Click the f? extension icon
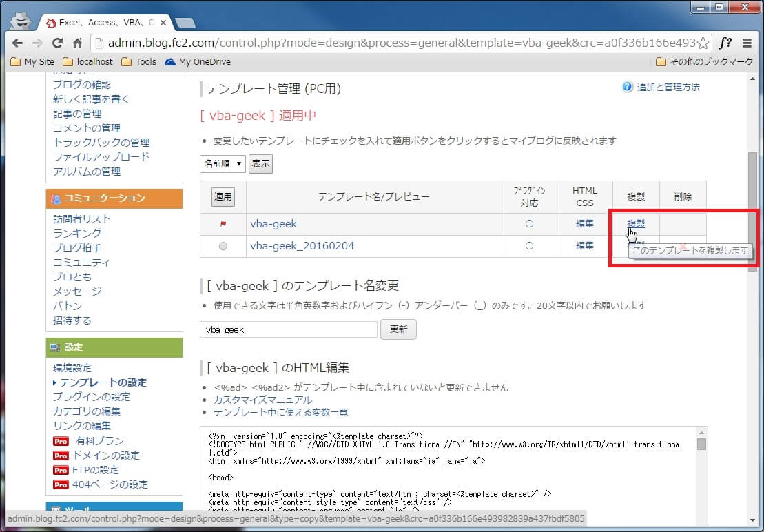The height and width of the screenshot is (532, 764). click(x=725, y=43)
